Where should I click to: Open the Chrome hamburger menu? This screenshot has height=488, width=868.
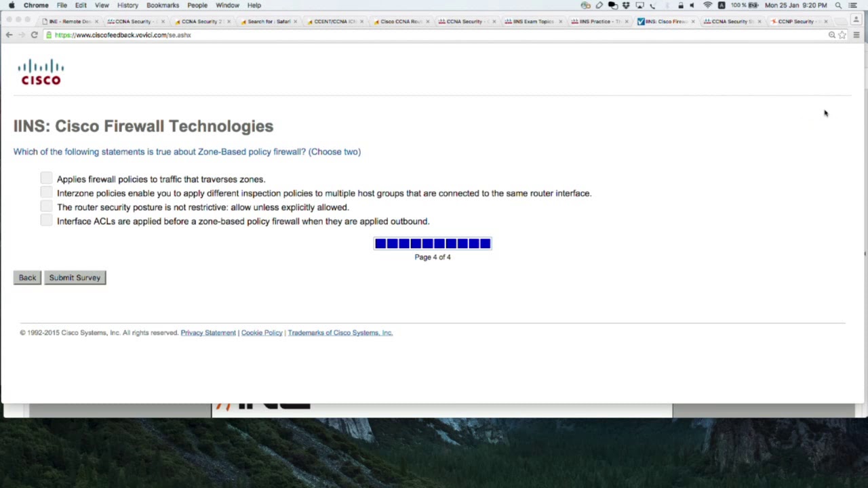click(856, 35)
